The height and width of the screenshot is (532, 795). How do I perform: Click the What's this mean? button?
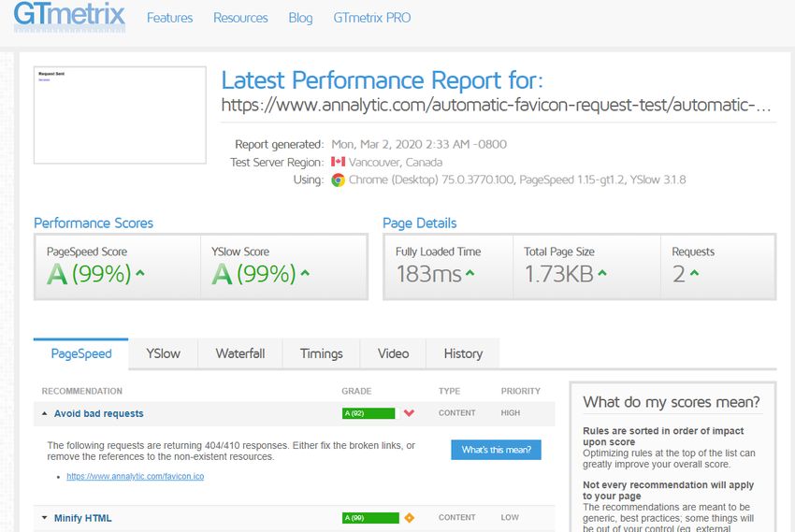coord(497,450)
